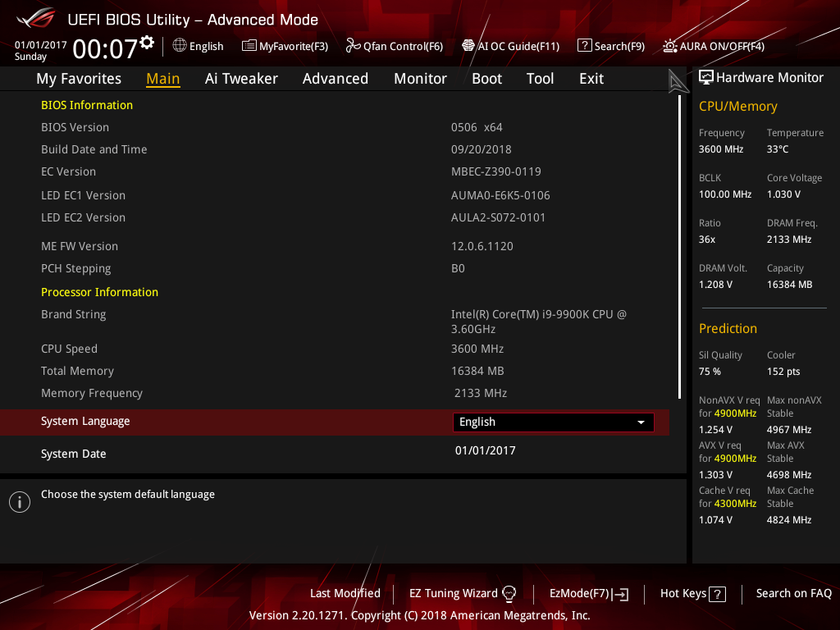Click Memory Frequency value 2133 MHz

(481, 393)
